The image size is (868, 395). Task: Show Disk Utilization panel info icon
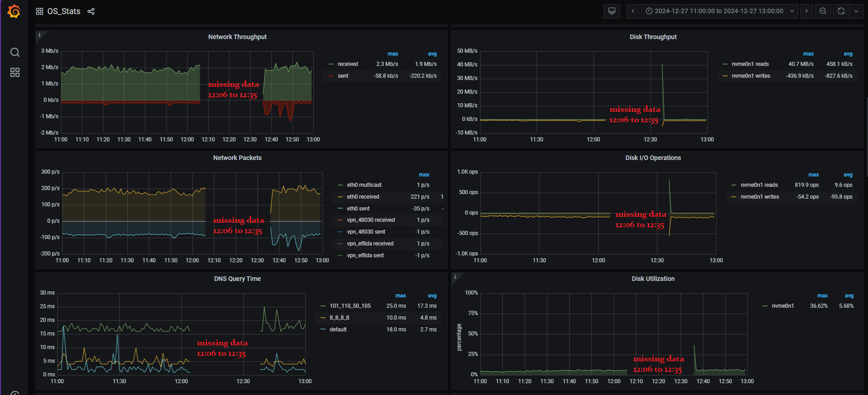pyautogui.click(x=455, y=277)
